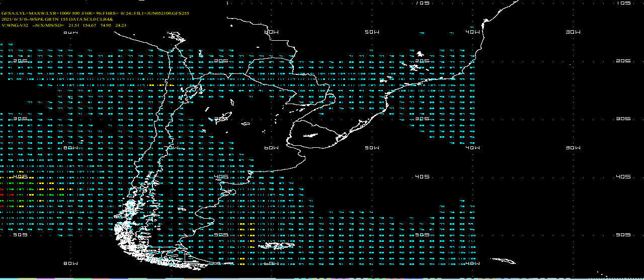Click the yellow values on the Chilean coast near the top

(161, 85)
